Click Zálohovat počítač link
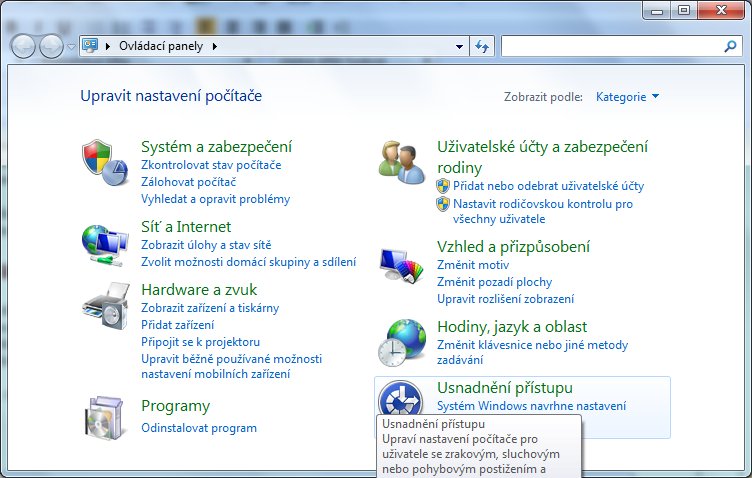 pyautogui.click(x=188, y=182)
